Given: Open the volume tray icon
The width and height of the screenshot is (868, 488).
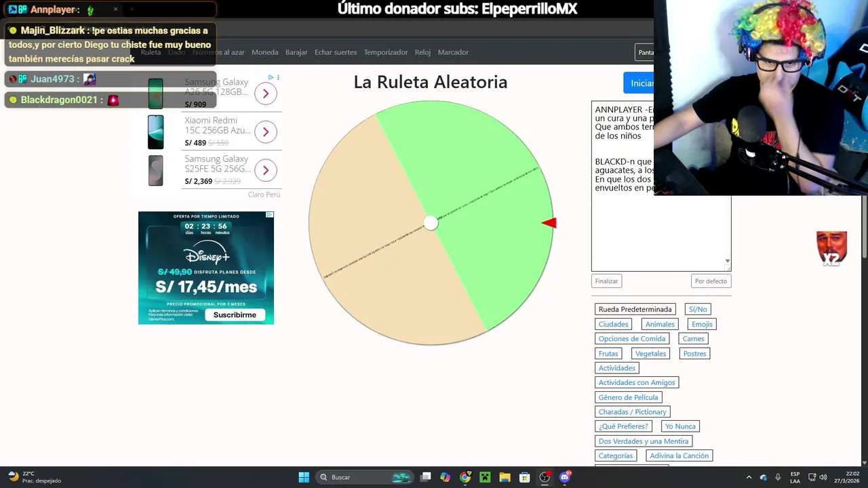Looking at the screenshot, I should tap(823, 477).
